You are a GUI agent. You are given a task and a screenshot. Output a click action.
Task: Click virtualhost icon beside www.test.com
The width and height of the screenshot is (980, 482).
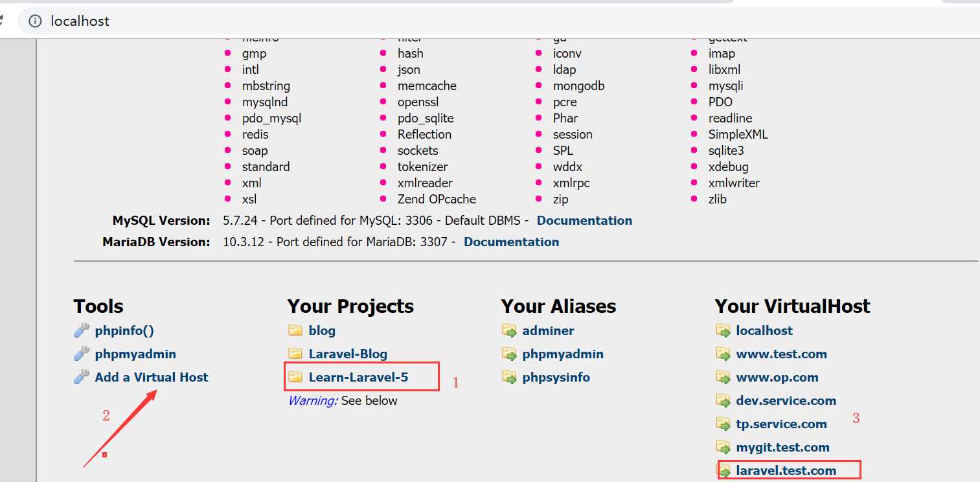coord(723,354)
